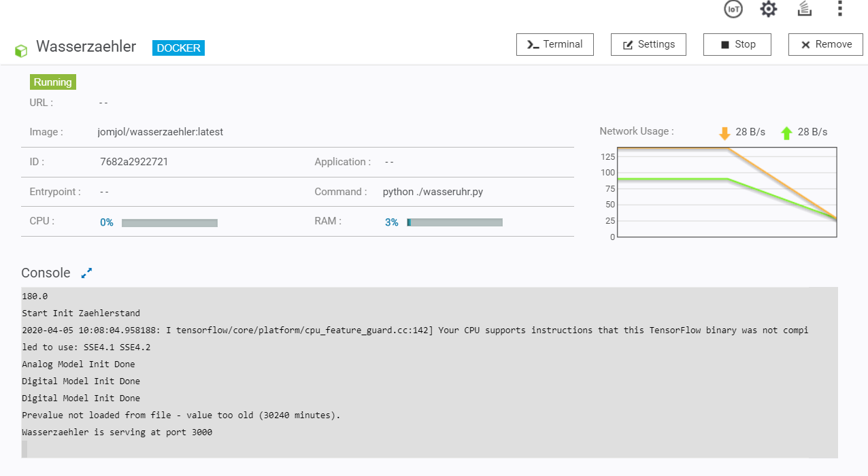Open the Terminal for the container
The width and height of the screenshot is (868, 476).
click(x=554, y=44)
